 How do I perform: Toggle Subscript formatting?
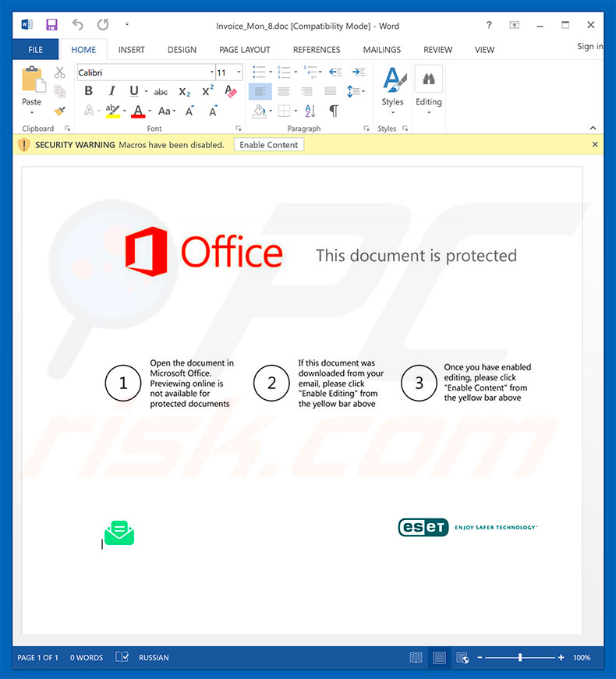[x=185, y=92]
